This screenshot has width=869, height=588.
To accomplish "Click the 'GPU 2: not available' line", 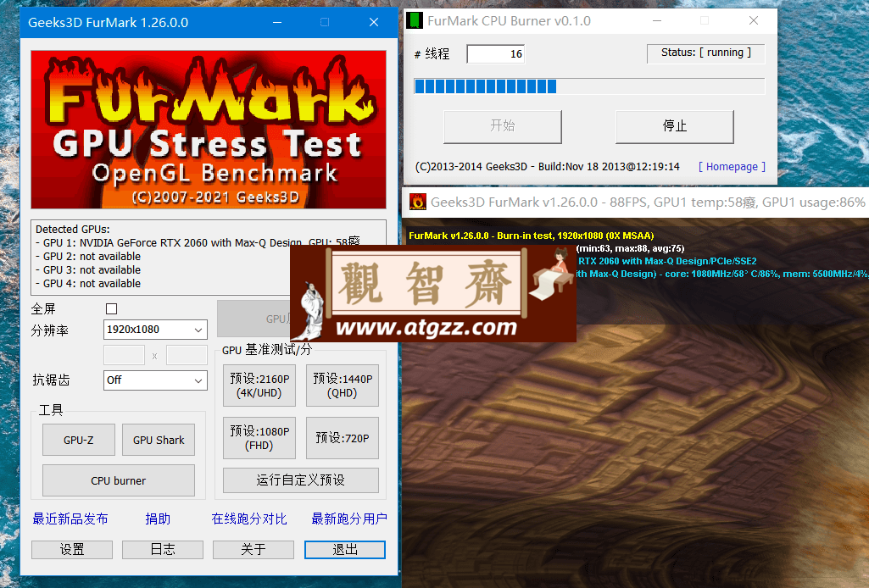I will pyautogui.click(x=88, y=257).
